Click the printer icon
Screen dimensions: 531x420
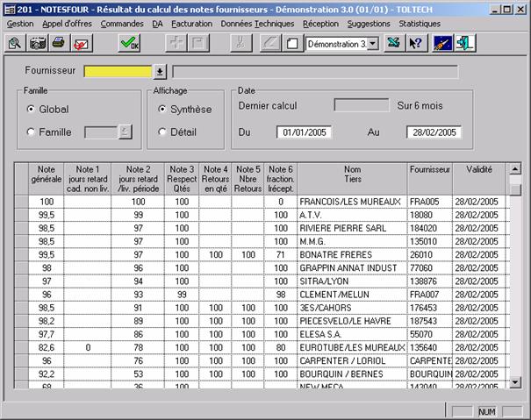point(59,43)
